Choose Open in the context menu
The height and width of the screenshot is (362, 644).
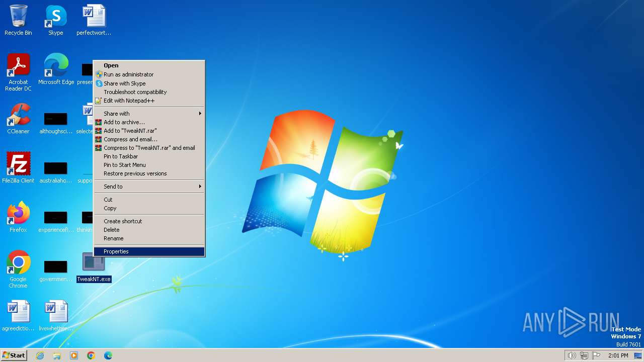coord(149,65)
